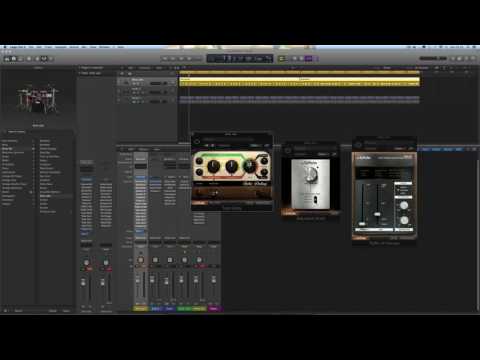
Task: Toggle the purple Count-in button
Action: pyautogui.click(x=309, y=59)
